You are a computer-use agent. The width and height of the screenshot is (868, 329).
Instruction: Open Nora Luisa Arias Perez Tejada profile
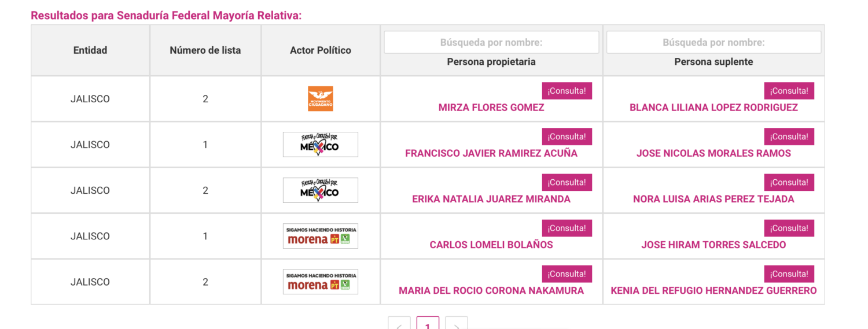pyautogui.click(x=713, y=199)
